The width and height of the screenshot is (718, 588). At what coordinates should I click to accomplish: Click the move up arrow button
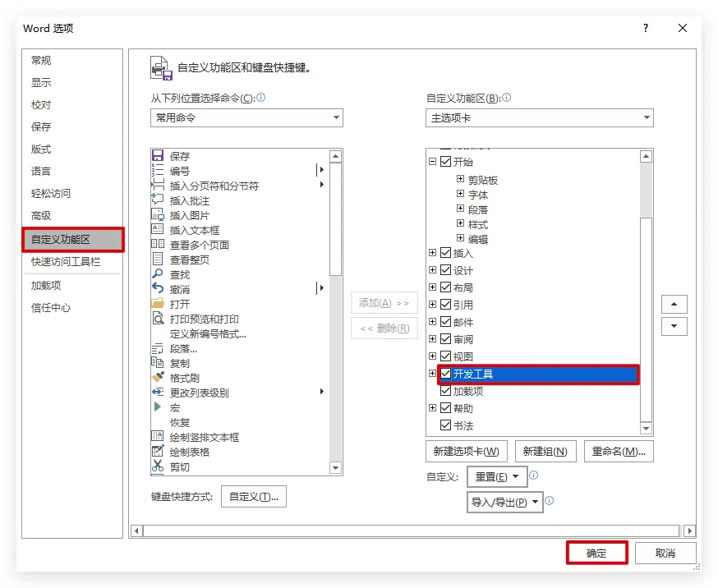674,305
